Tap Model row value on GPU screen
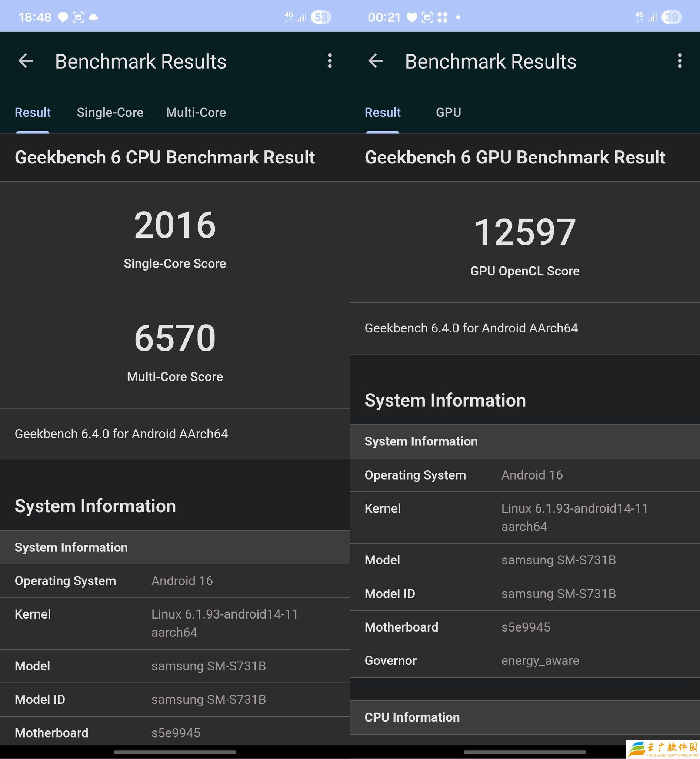700x759 pixels. (559, 560)
